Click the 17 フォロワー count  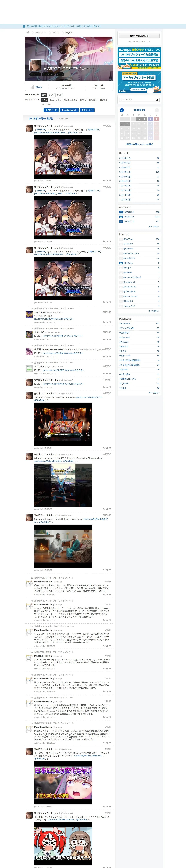(x=48, y=75)
